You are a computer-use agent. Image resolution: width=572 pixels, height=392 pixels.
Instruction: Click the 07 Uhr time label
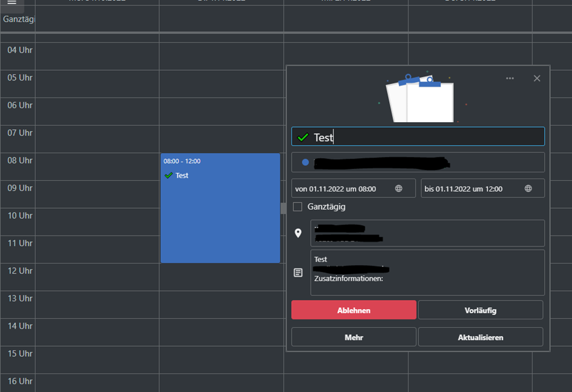coord(20,132)
